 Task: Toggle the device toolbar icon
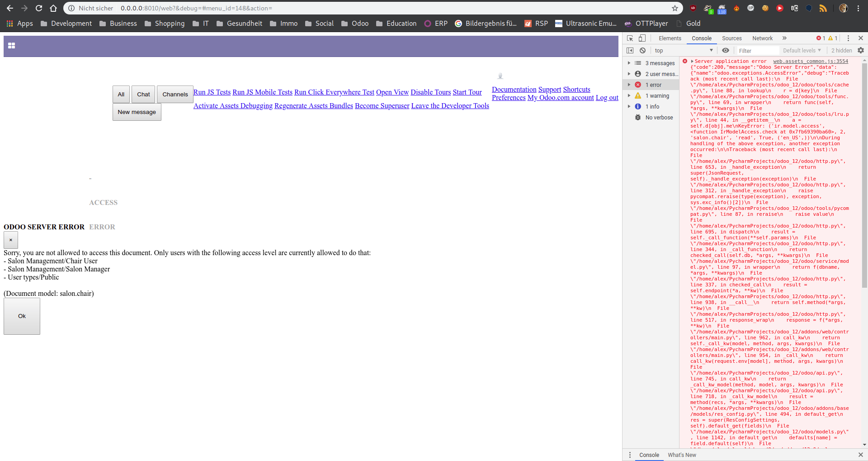pos(642,38)
